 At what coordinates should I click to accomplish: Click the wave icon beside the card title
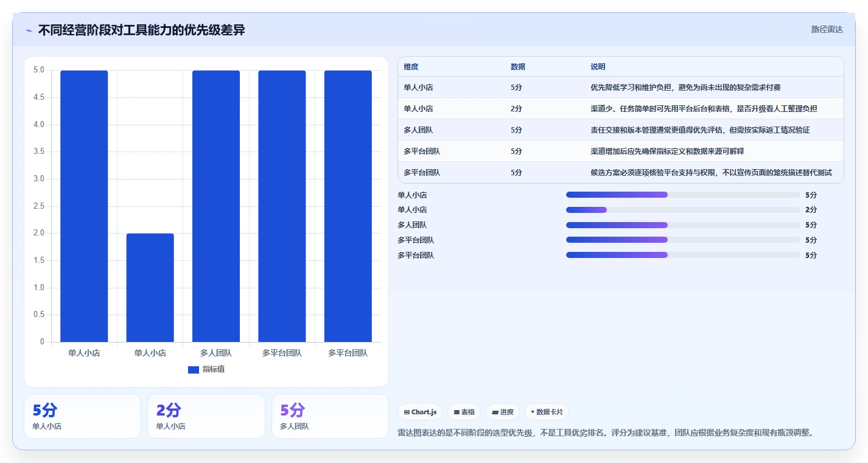pos(29,30)
